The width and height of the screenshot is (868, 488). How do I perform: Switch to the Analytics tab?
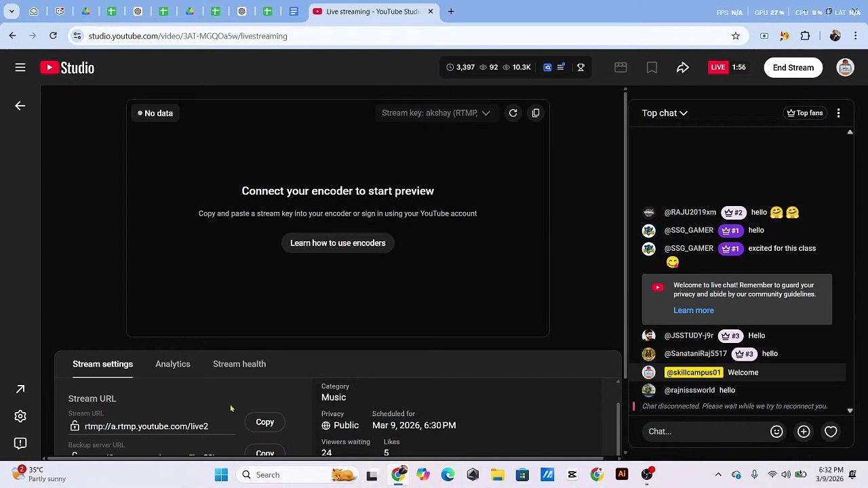point(173,364)
